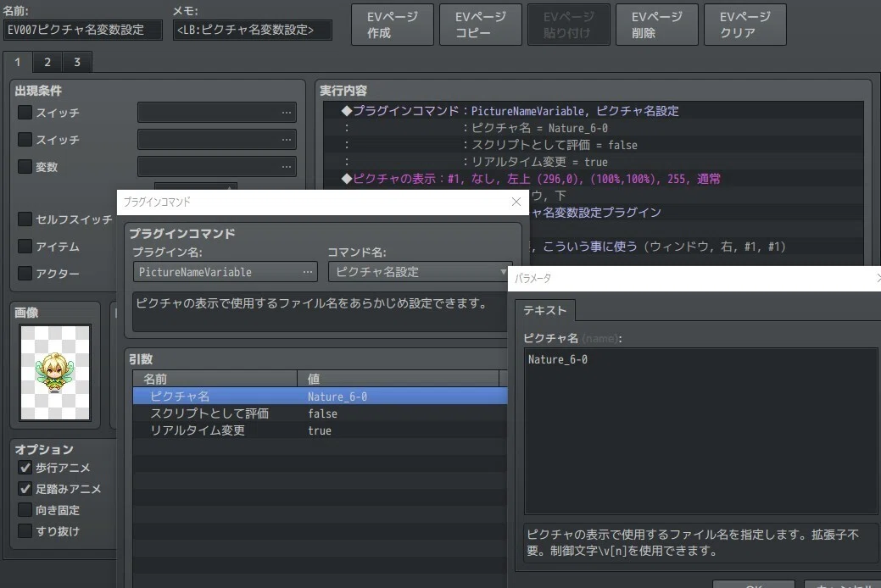This screenshot has height=588, width=881.
Task: Enable the アイテム condition checkbox
Action: click(25, 246)
